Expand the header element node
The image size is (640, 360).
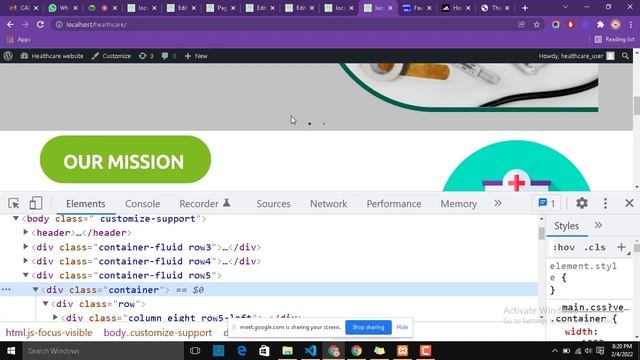[26, 232]
